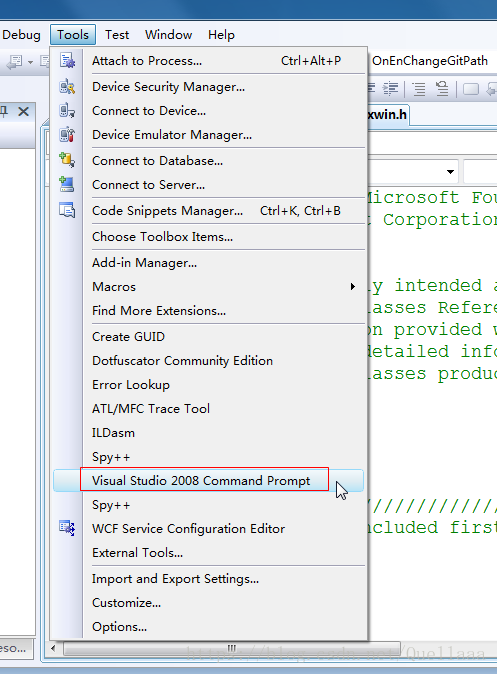Open the editor scope dropdown arrow
Viewport: 497px width, 674px height.
click(x=450, y=172)
